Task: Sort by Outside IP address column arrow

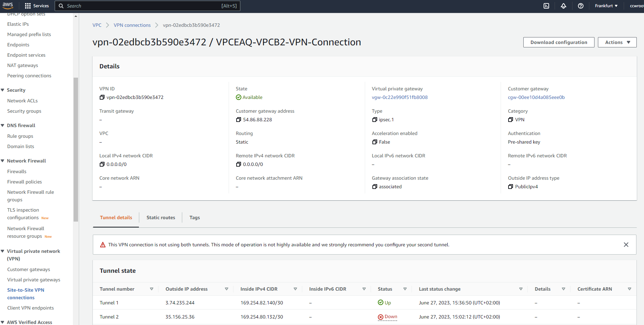Action: coord(227,289)
